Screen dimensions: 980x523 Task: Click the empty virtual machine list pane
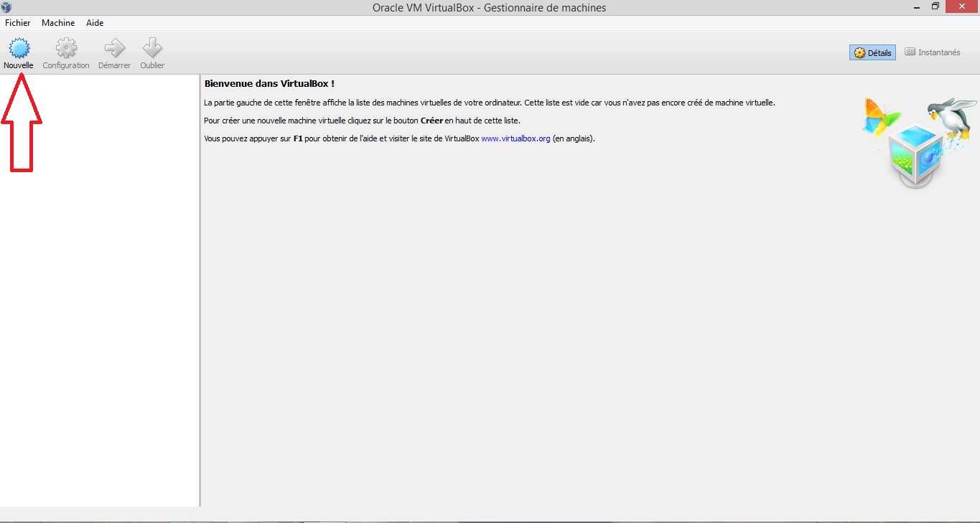(100, 291)
